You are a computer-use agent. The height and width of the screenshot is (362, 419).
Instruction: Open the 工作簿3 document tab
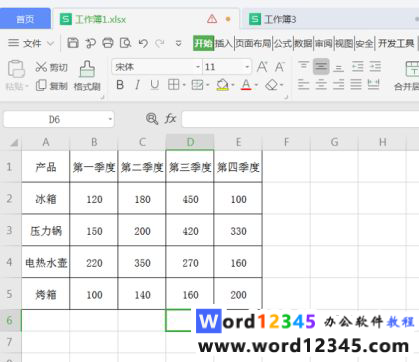(x=273, y=19)
